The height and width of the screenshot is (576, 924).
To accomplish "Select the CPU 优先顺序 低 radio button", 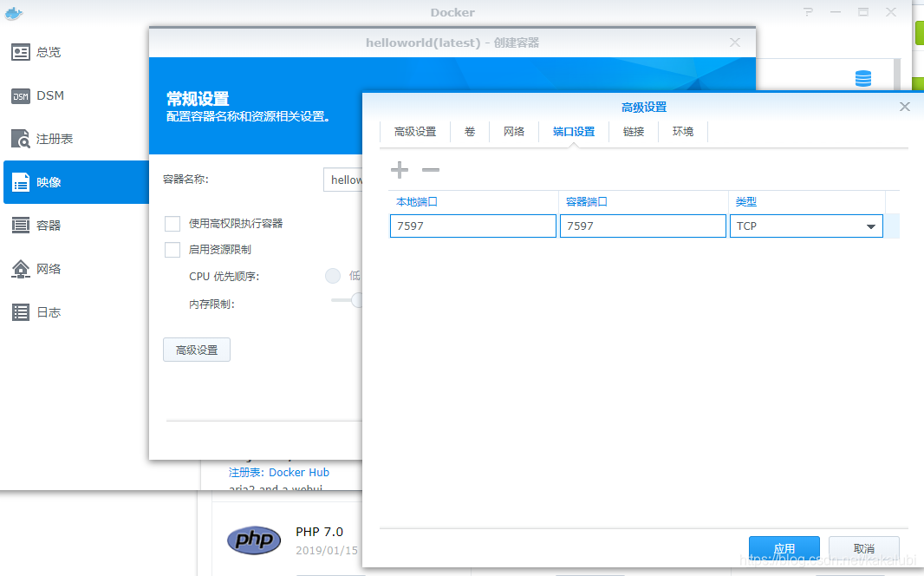I will pyautogui.click(x=333, y=276).
